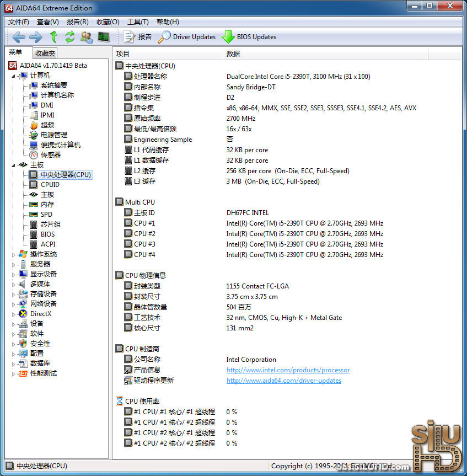Select the 性能测试 benchmark icon
The image size is (467, 476).
[23, 373]
